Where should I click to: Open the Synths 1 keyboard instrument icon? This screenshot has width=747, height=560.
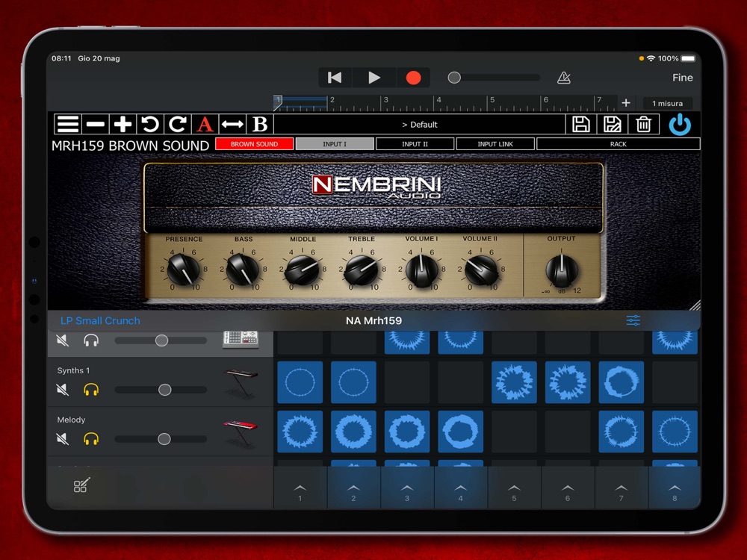[241, 383]
